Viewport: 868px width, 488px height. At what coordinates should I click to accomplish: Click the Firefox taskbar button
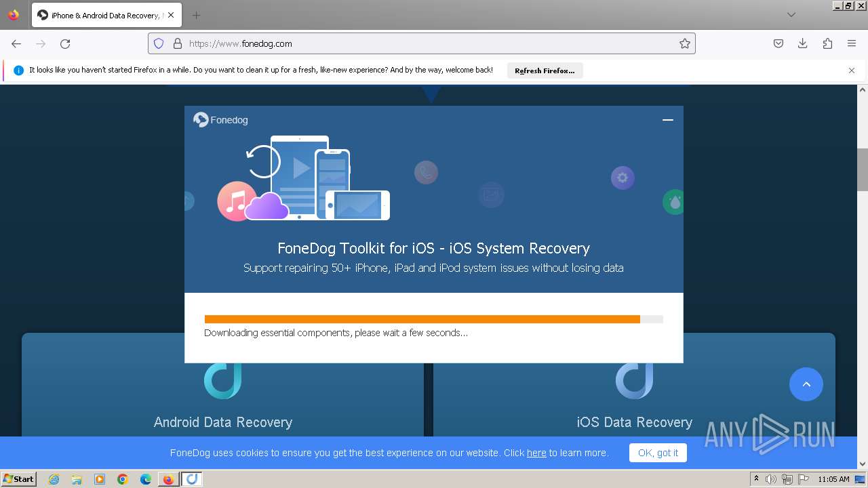click(x=168, y=479)
